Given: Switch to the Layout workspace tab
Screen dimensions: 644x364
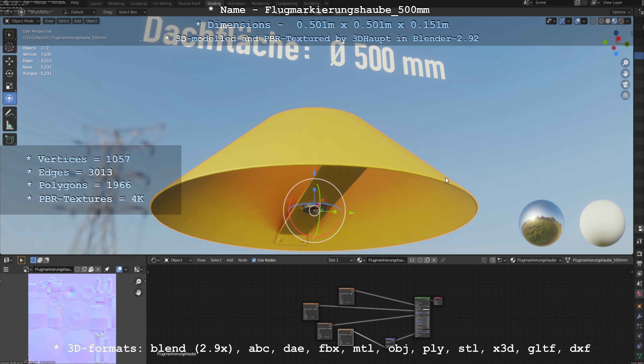Looking at the screenshot, I should tap(96, 4).
